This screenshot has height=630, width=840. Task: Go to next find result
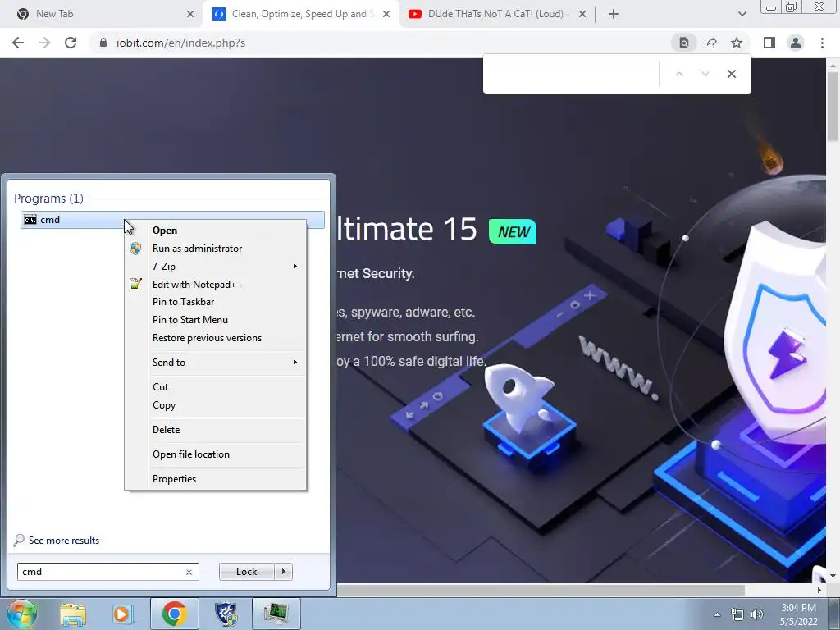point(705,74)
